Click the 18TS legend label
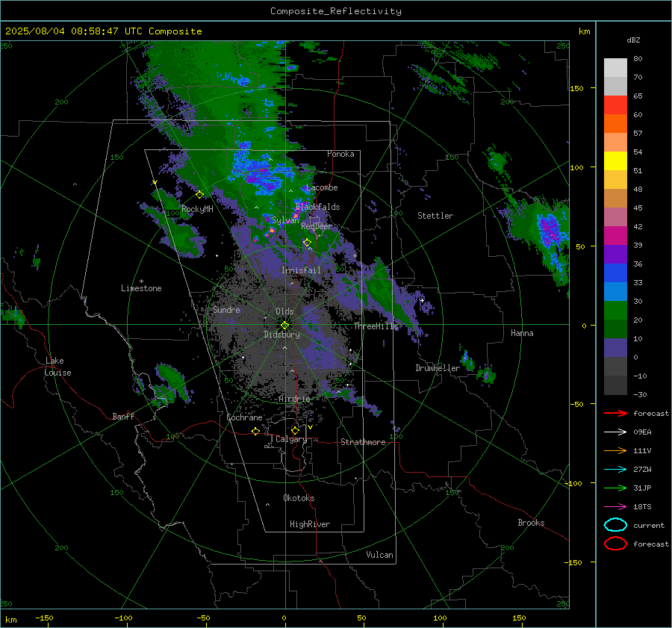The width and height of the screenshot is (672, 628). coord(642,507)
